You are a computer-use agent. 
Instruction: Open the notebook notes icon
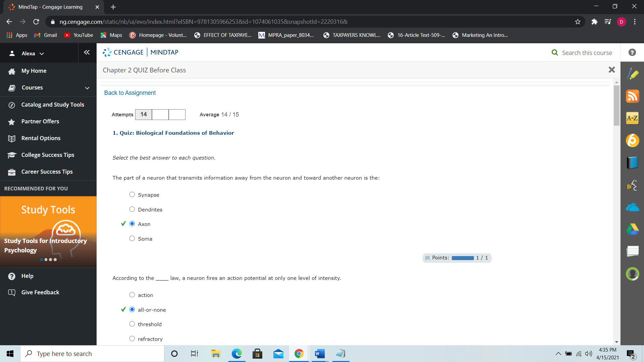(x=632, y=251)
